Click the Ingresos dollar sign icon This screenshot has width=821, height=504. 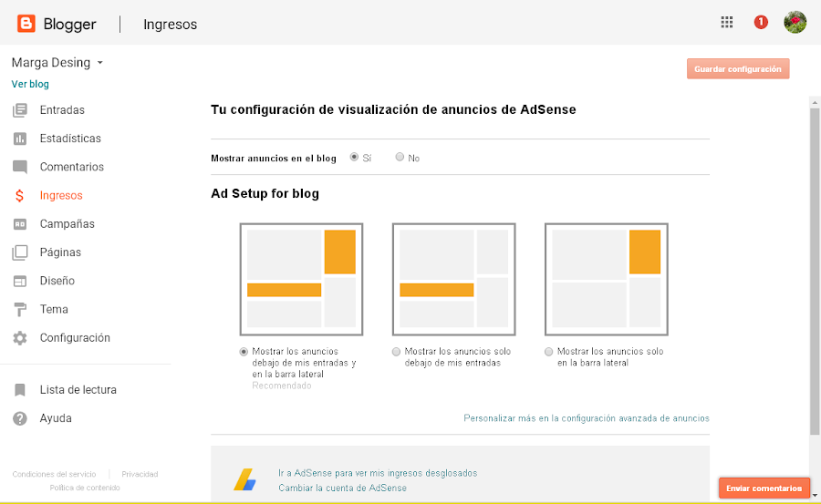(x=19, y=196)
